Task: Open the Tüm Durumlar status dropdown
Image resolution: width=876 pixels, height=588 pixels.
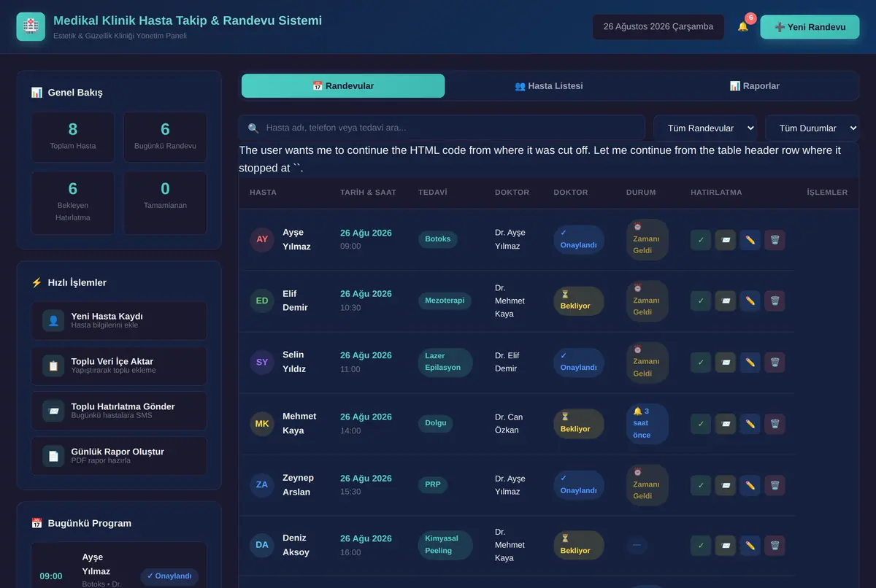Action: click(x=812, y=128)
